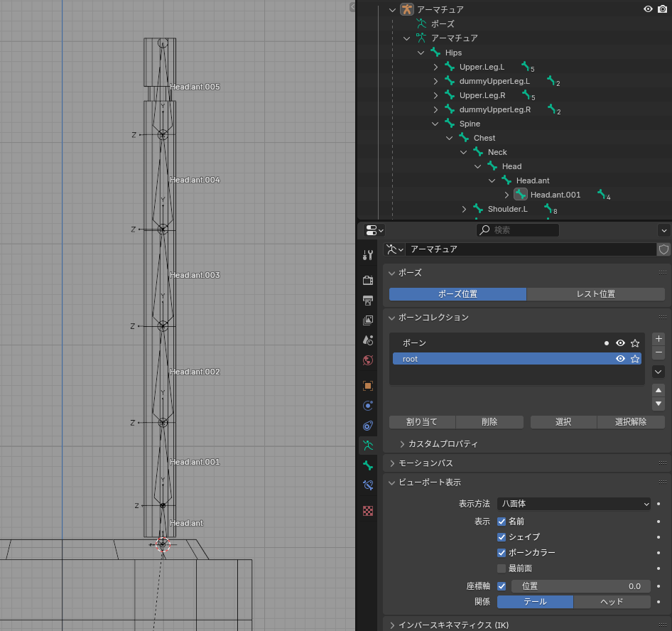Click the 割り当て assign button
The height and width of the screenshot is (631, 672).
[x=422, y=421]
